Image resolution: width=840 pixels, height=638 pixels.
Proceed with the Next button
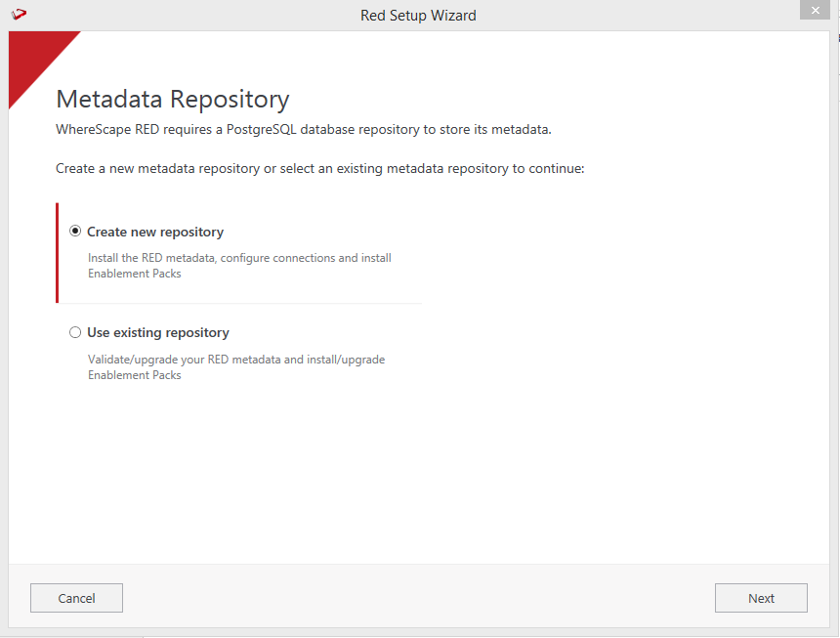point(761,598)
